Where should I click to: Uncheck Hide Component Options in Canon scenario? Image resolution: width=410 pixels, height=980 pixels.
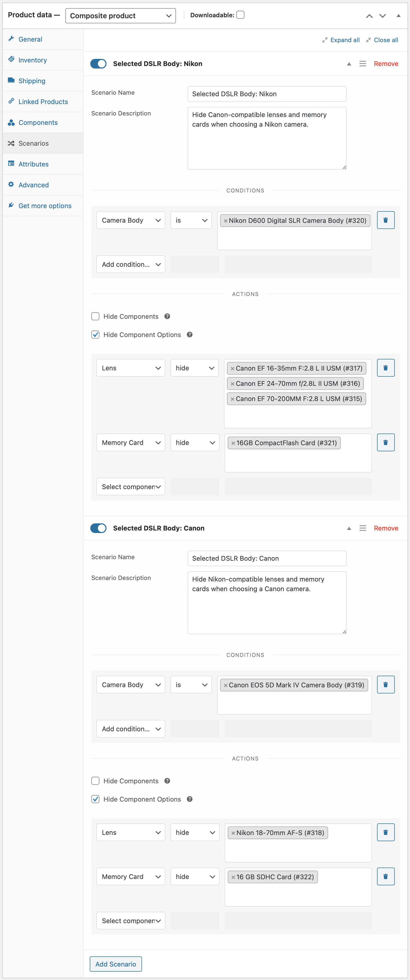click(x=95, y=799)
